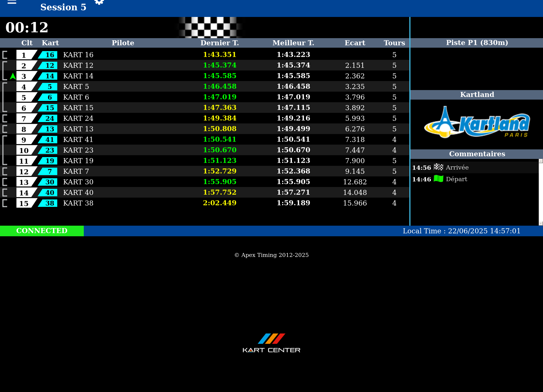Image resolution: width=543 pixels, height=392 pixels.
Task: Click the checkered Arrivée flag icon
Action: pyautogui.click(x=438, y=167)
